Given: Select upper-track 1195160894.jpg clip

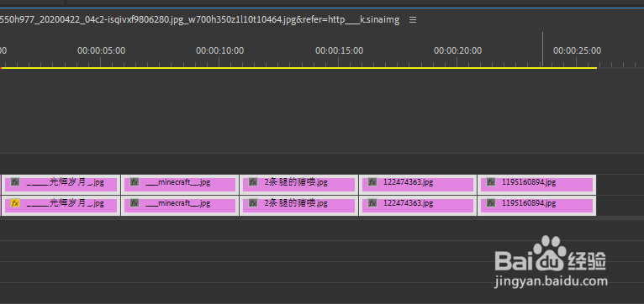Looking at the screenshot, I should click(536, 185).
